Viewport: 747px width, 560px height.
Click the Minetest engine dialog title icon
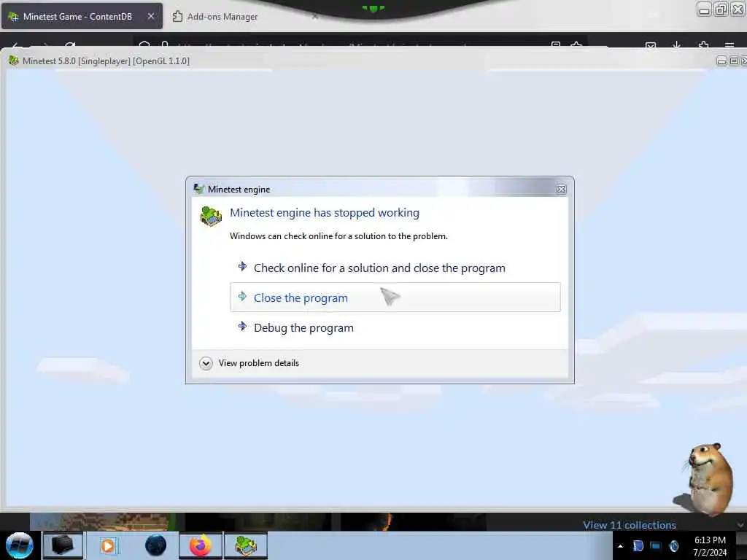tap(198, 189)
